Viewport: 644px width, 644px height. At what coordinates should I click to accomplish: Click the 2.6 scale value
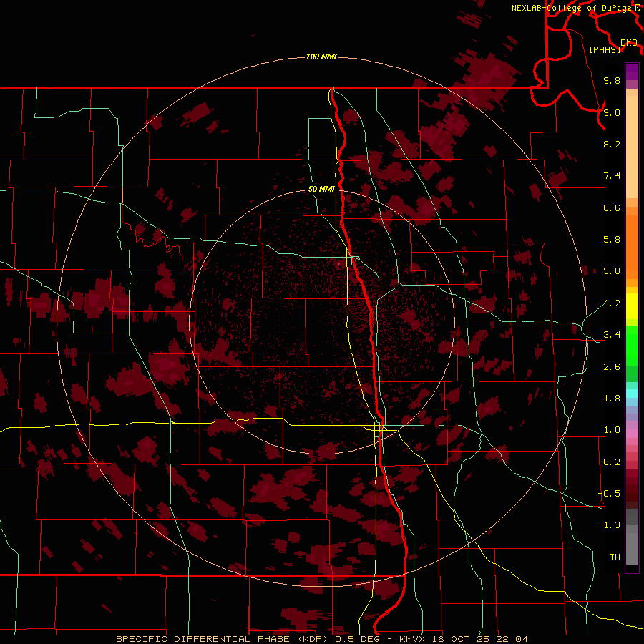pos(612,367)
